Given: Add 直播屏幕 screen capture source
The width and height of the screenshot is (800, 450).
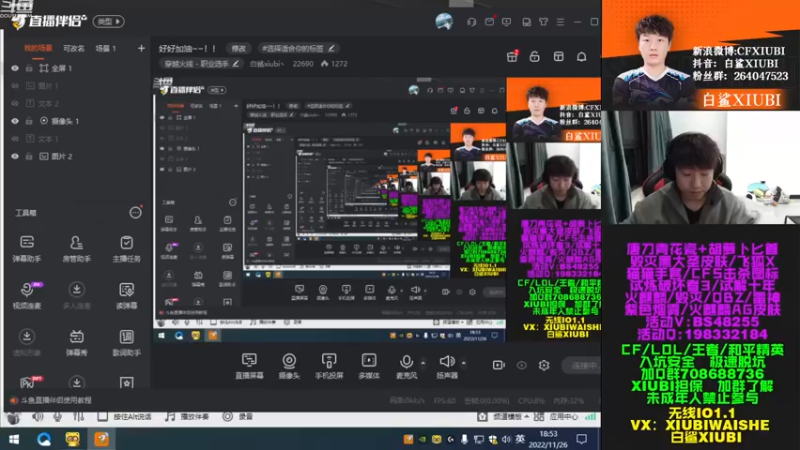Looking at the screenshot, I should coord(249,365).
